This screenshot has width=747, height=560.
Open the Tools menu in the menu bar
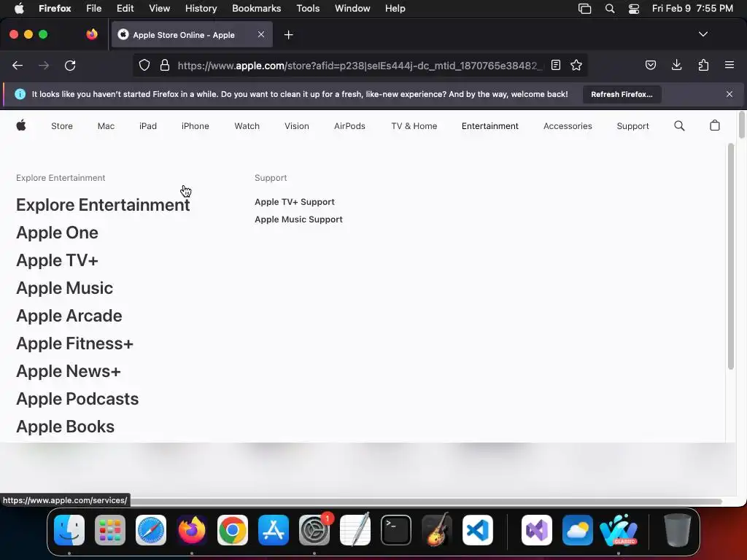[x=308, y=8]
